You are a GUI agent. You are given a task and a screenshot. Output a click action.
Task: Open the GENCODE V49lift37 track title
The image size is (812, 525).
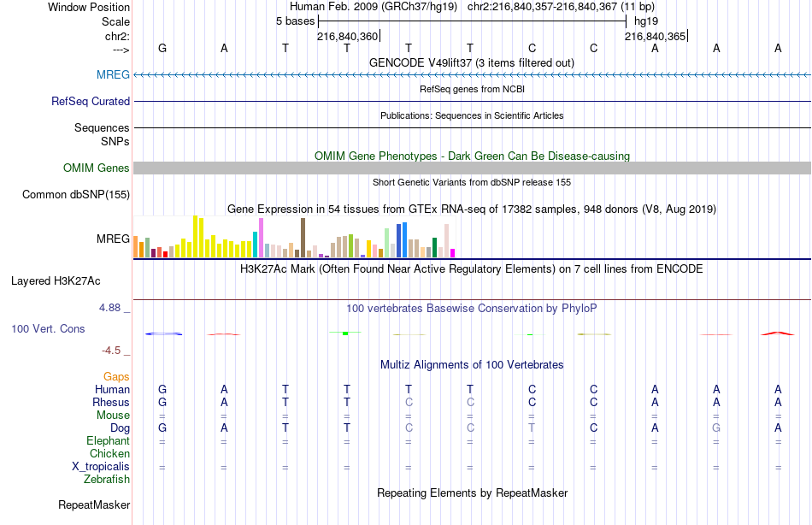tap(471, 62)
